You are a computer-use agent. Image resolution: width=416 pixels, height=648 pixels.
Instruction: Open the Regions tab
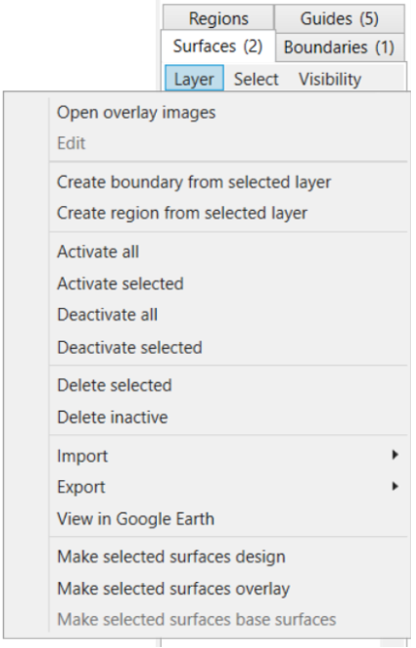click(219, 19)
